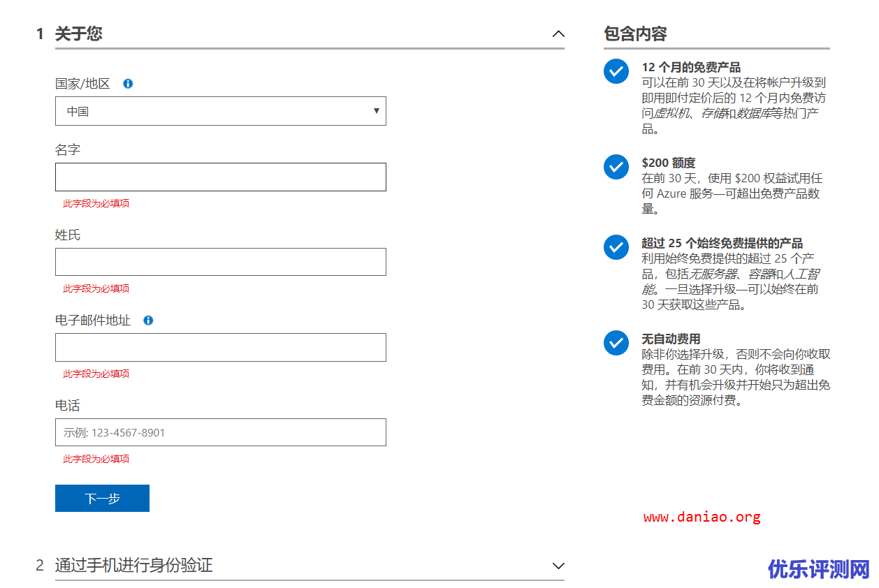Click the 关于您 section heading
This screenshot has width=879, height=588.
[x=79, y=34]
